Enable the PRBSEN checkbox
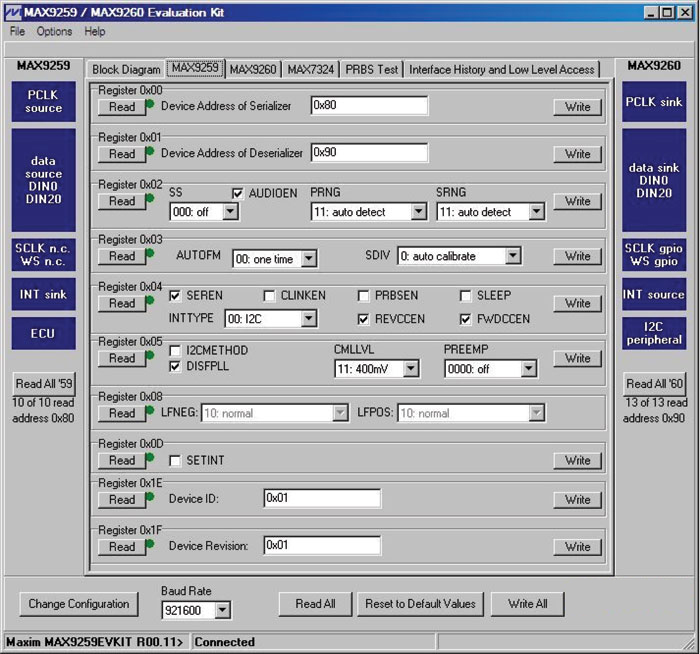This screenshot has width=700, height=654. (363, 296)
